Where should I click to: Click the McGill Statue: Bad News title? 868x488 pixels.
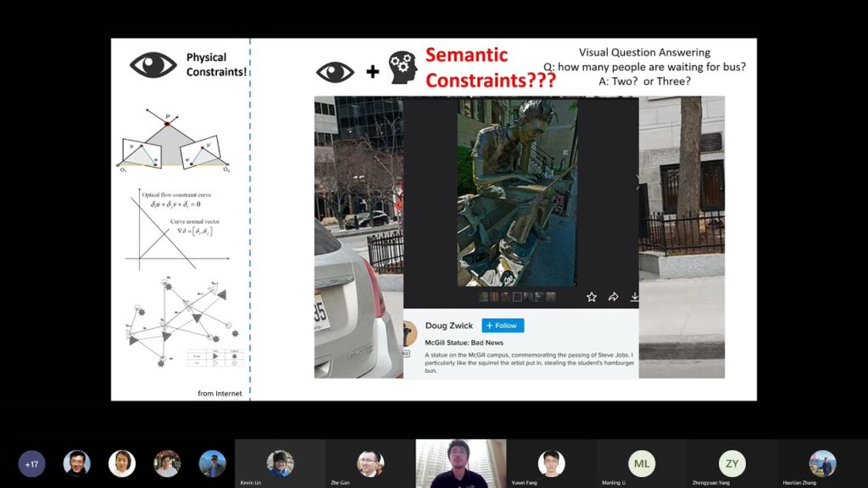tap(459, 342)
